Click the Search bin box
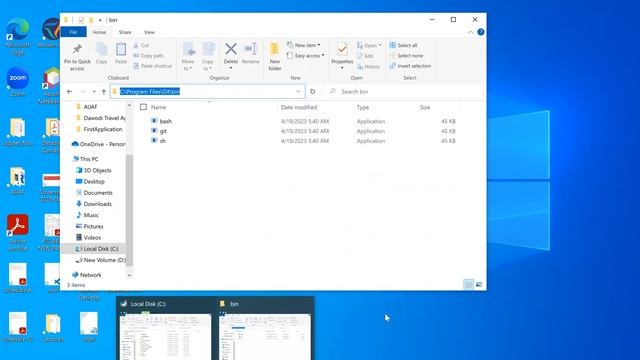The width and height of the screenshot is (640, 360). 404,91
